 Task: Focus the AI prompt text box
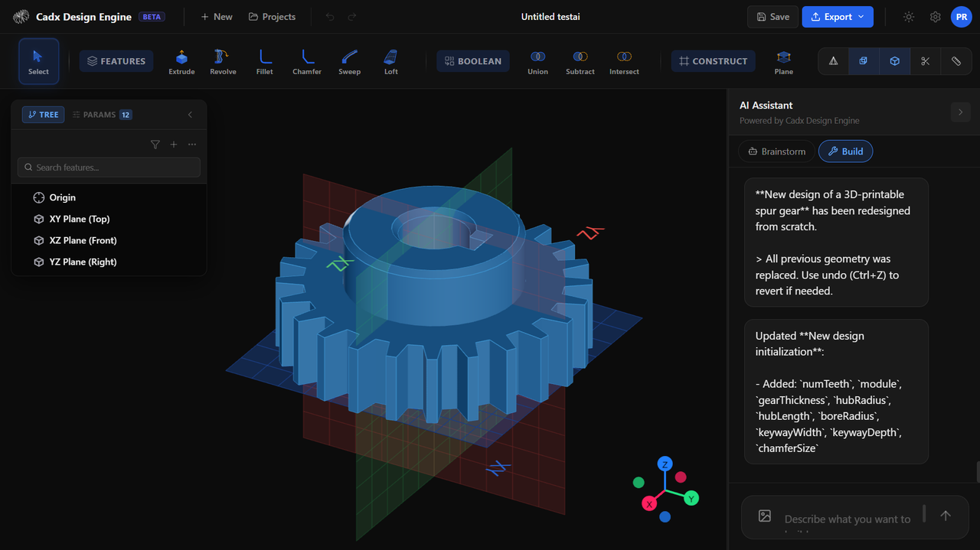(848, 519)
